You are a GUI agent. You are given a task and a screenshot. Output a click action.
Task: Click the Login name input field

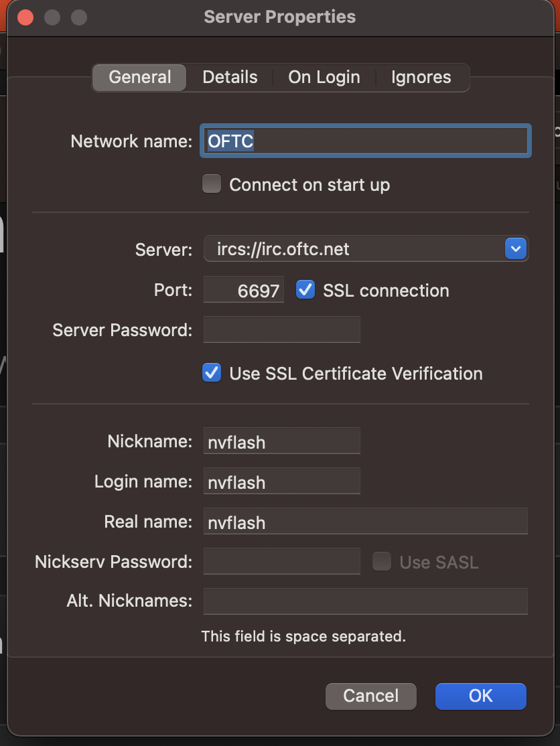tap(281, 481)
